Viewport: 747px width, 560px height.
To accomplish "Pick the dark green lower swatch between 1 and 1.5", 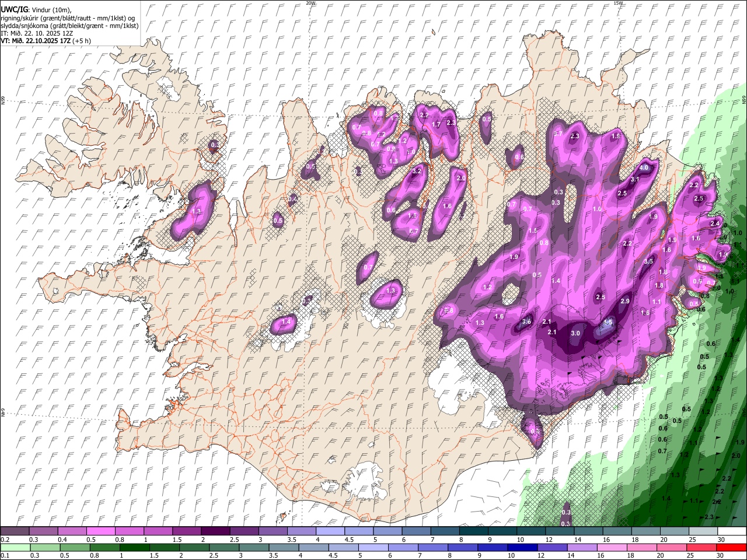I will [135, 548].
